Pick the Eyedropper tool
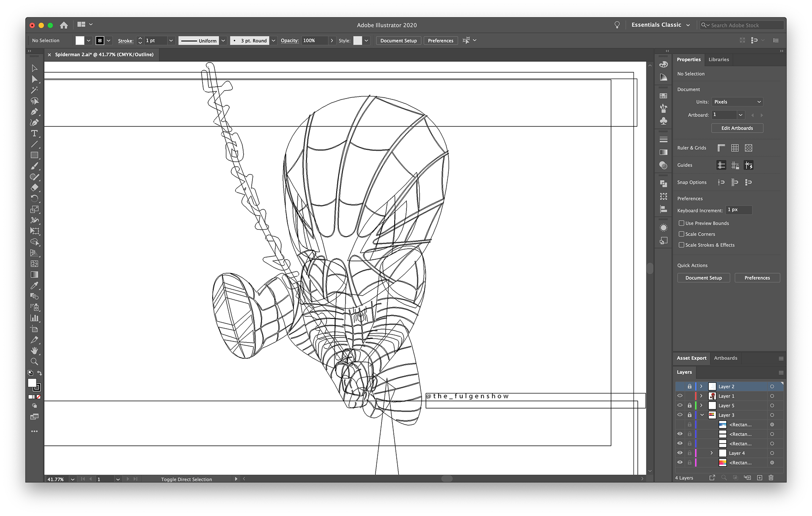The image size is (812, 516). click(34, 285)
